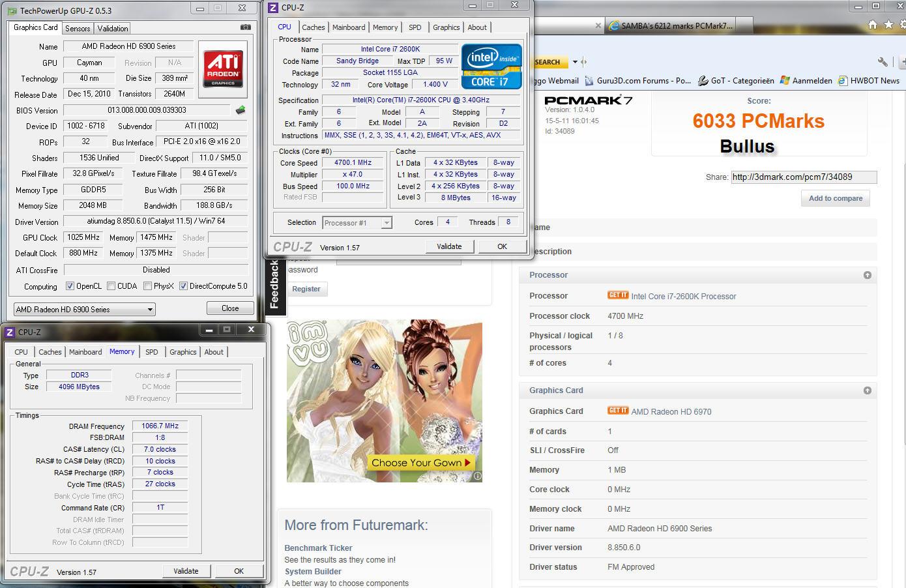This screenshot has width=906, height=588.
Task: Click the BIOS save chip icon in GPU-Z
Action: tap(241, 110)
